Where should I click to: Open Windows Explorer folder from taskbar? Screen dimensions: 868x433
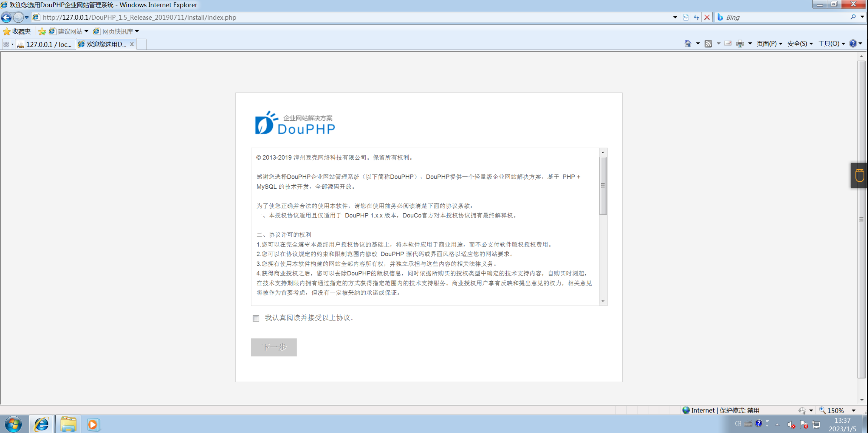[68, 424]
